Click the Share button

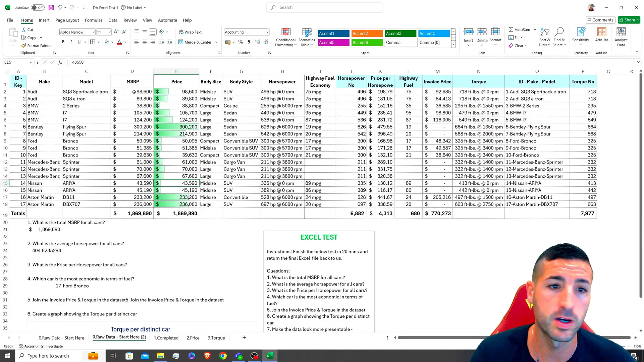[629, 20]
